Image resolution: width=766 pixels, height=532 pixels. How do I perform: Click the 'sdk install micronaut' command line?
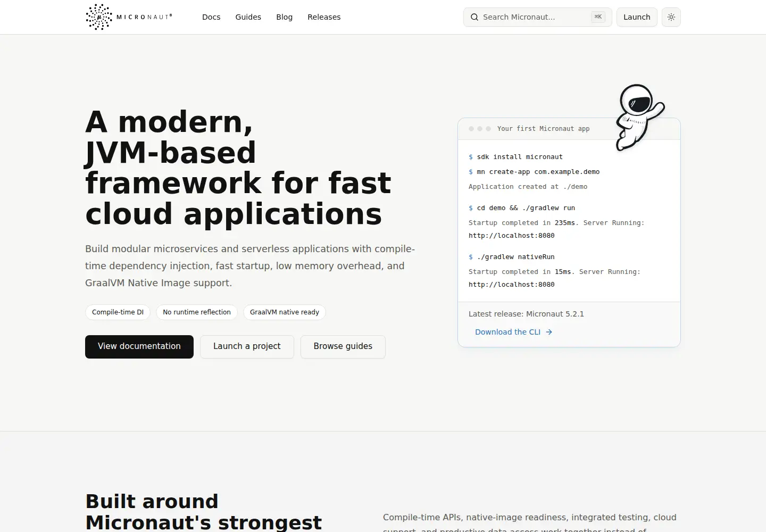[515, 157]
